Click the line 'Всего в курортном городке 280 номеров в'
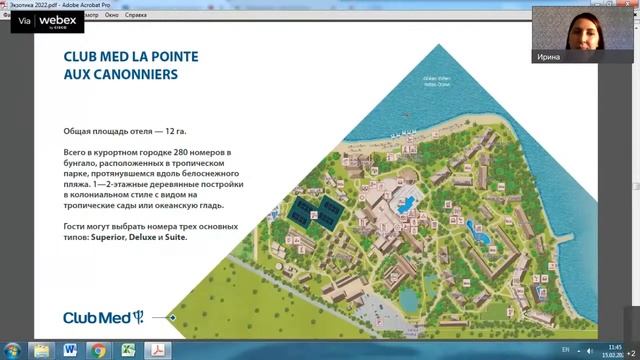 (147, 153)
